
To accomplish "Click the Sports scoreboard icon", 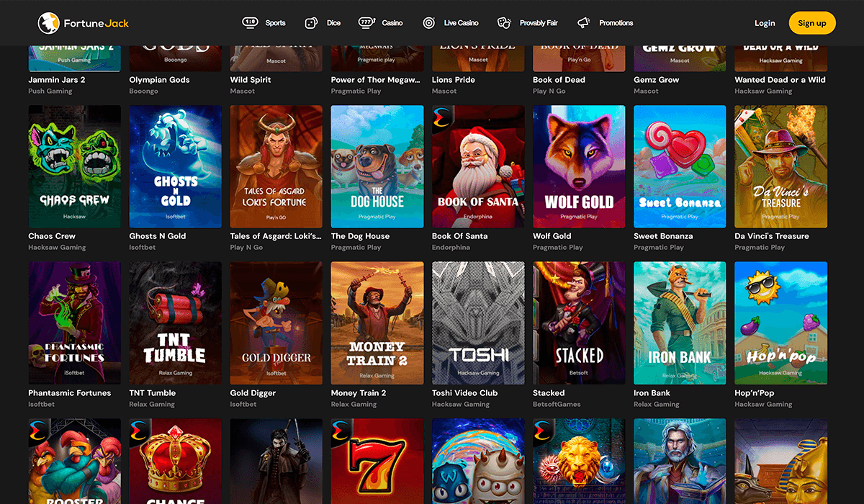I will [250, 23].
